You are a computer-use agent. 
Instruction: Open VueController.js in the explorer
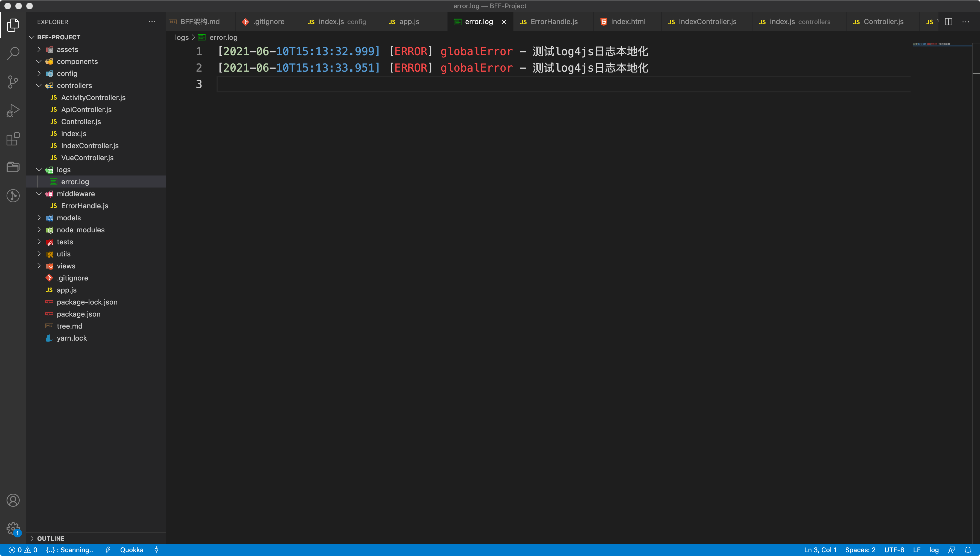click(96, 158)
